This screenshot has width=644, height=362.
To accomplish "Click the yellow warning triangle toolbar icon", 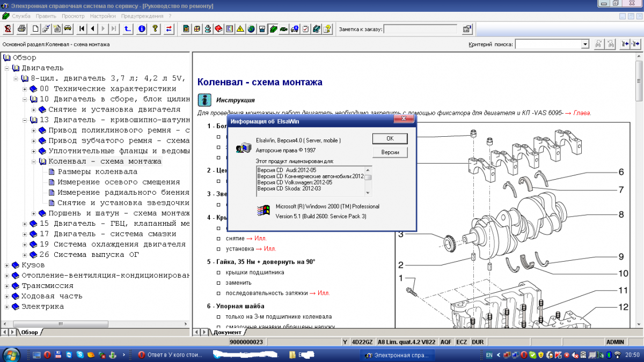I will (x=240, y=28).
